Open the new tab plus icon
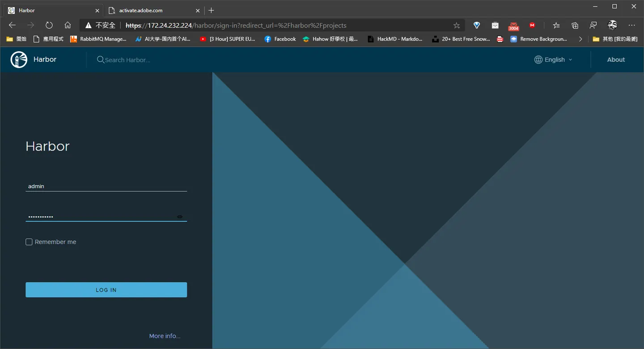Image resolution: width=644 pixels, height=349 pixels. pyautogui.click(x=212, y=10)
